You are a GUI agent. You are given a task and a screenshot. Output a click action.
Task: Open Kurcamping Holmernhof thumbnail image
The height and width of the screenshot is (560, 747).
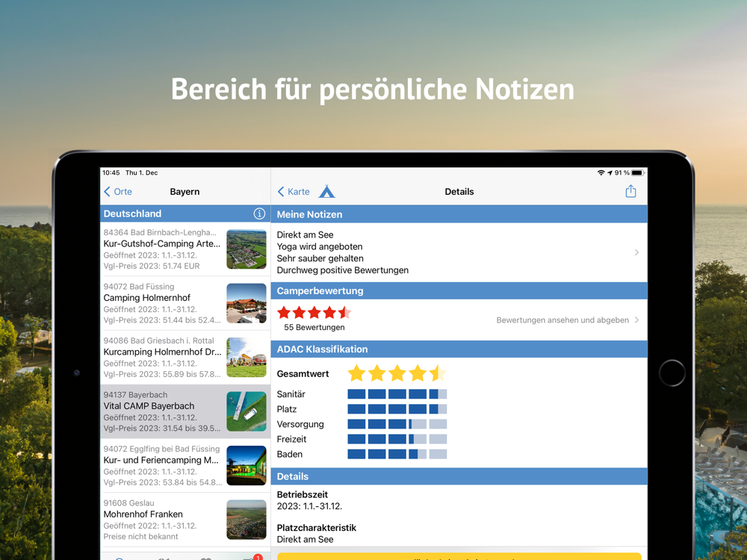(247, 358)
